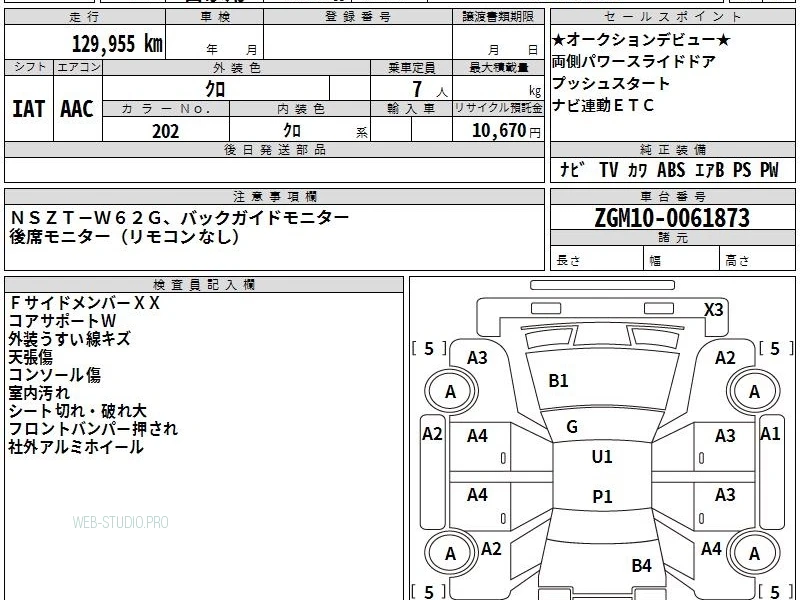Select the 10,670円 recycle deposit value

coord(506,131)
